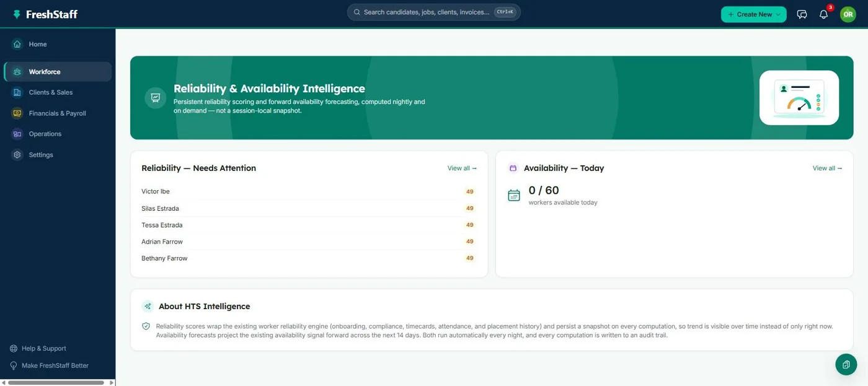
Task: Open Financials & Payroll sidebar icon
Action: (x=17, y=113)
